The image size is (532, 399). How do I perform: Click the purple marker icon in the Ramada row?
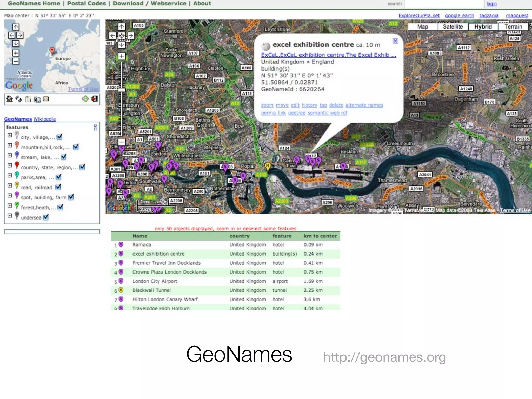point(121,244)
